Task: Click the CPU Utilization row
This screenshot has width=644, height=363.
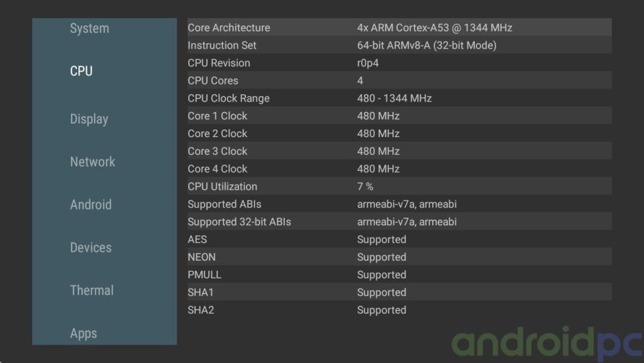Action: [399, 187]
